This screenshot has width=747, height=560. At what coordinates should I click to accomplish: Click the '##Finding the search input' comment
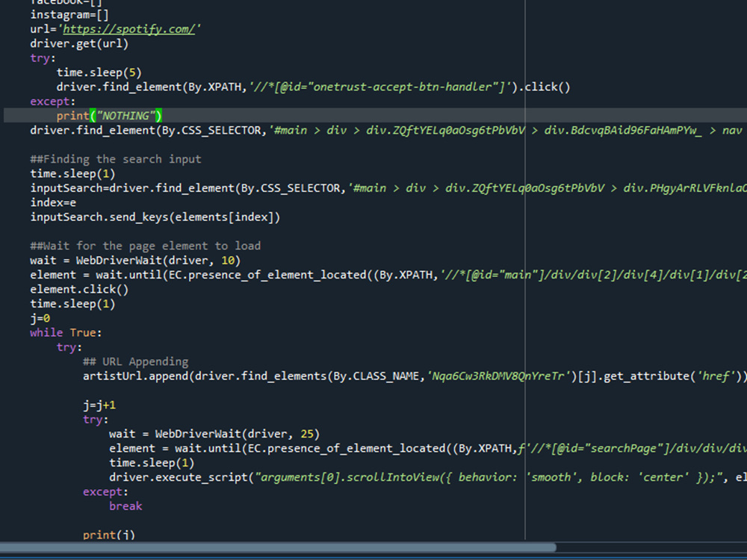(x=116, y=159)
